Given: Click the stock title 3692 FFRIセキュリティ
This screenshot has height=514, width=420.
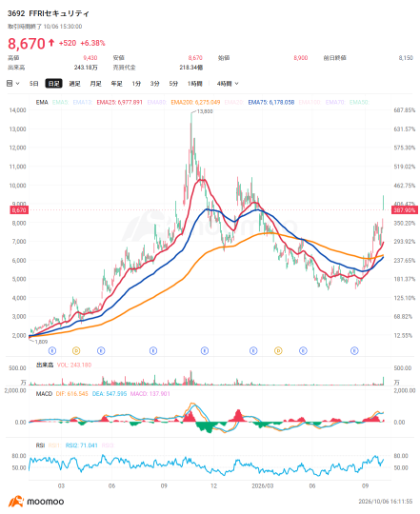Looking at the screenshot, I should (49, 13).
